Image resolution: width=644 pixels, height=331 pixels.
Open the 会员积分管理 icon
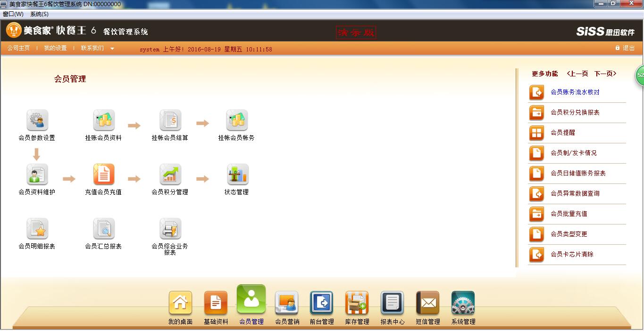(x=170, y=175)
